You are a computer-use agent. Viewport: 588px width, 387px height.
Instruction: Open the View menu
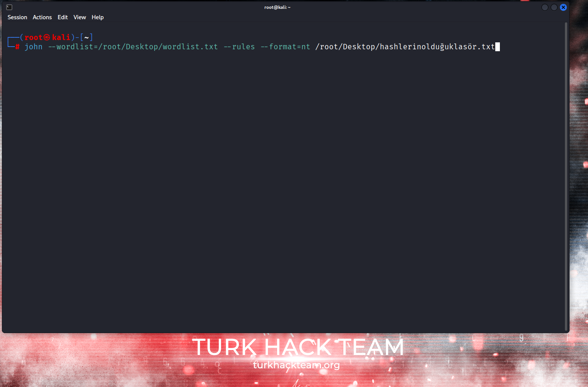pyautogui.click(x=80, y=17)
